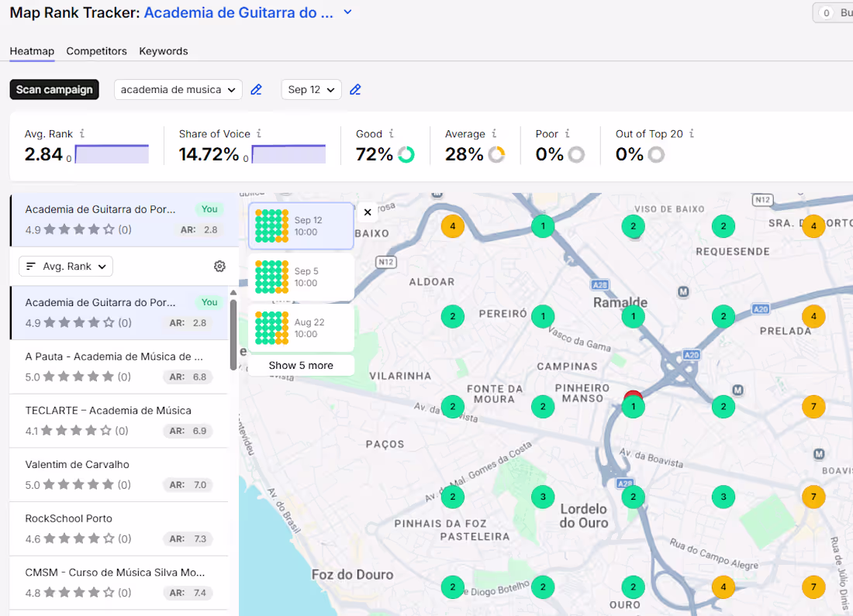
Task: Close the scan history popup
Action: (x=368, y=212)
